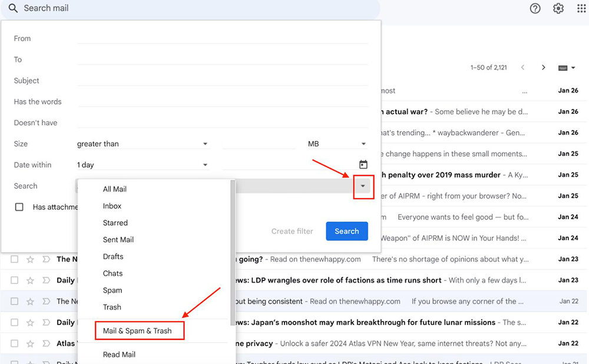Open the Google apps grid
The height and width of the screenshot is (364, 589).
coord(581,8)
